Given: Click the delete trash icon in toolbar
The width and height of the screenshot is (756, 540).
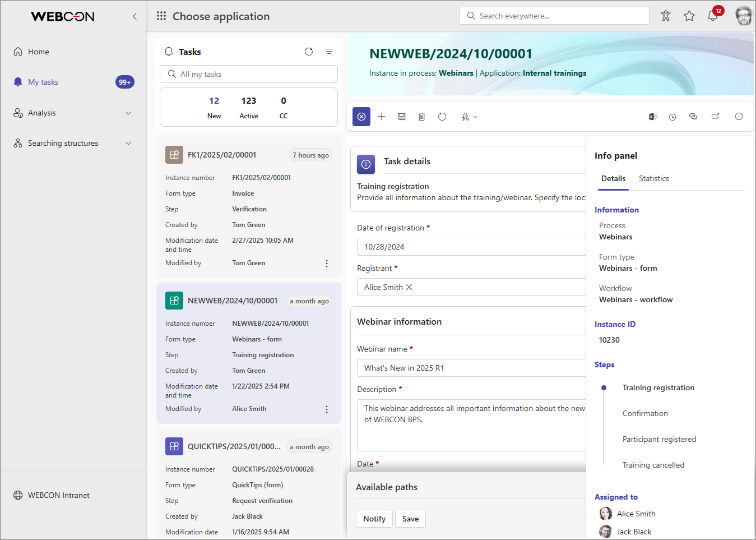Looking at the screenshot, I should 421,117.
